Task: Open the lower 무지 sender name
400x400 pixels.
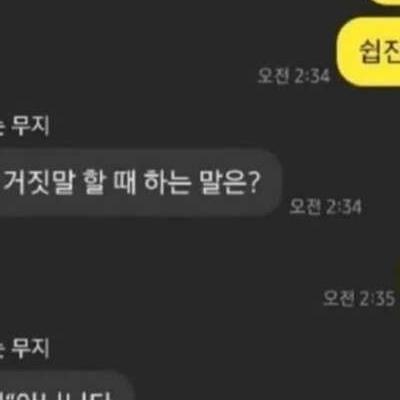Action: coord(24,349)
